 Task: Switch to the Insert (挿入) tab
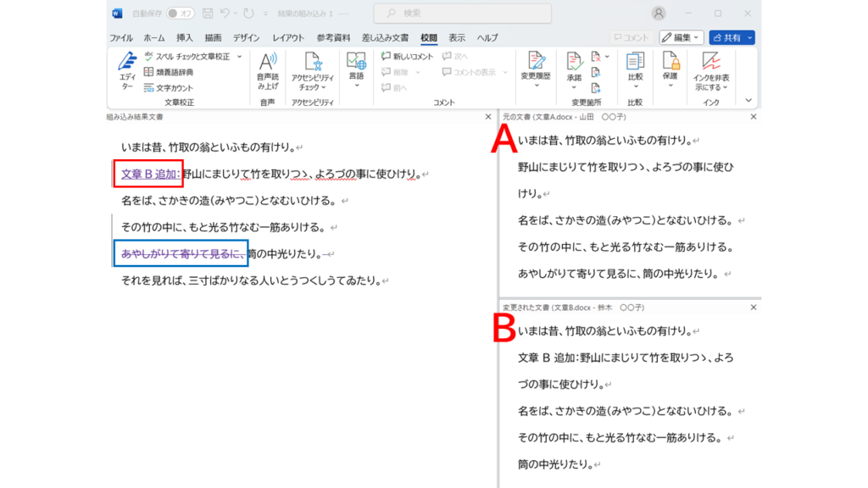[184, 37]
